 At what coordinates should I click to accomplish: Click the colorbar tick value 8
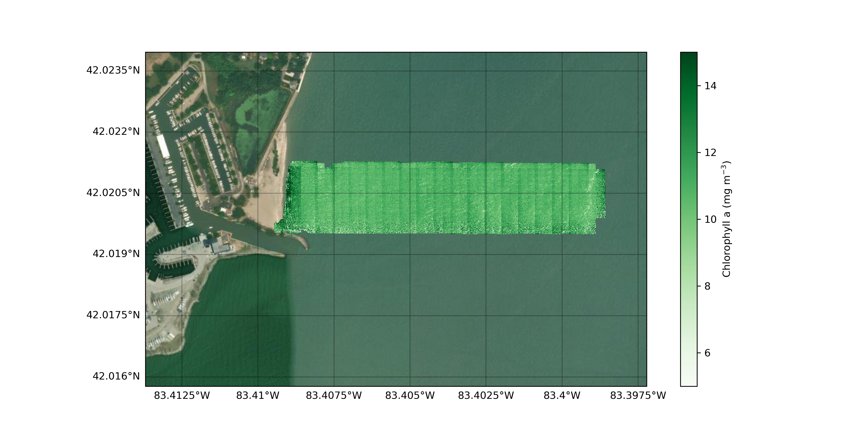tap(708, 286)
